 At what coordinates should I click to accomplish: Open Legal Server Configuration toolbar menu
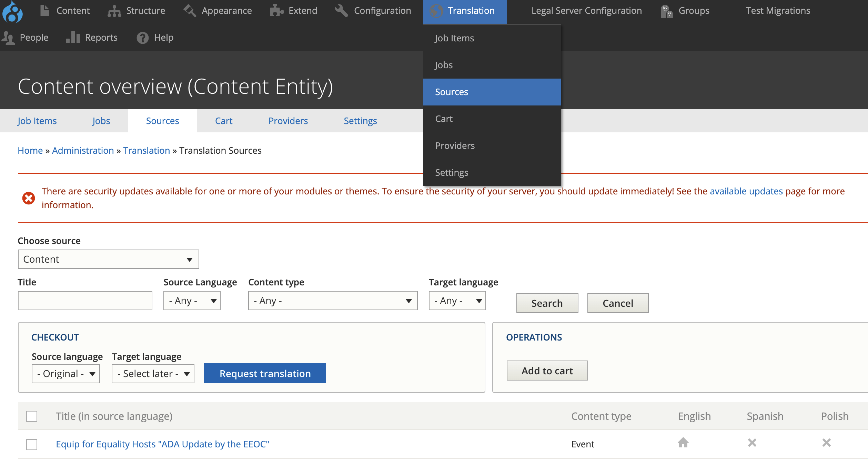coord(586,11)
